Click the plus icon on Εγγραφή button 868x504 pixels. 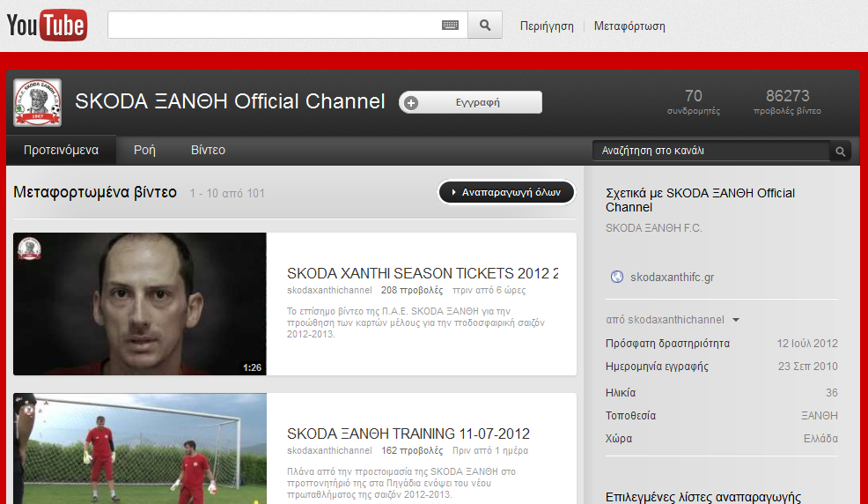click(x=411, y=103)
